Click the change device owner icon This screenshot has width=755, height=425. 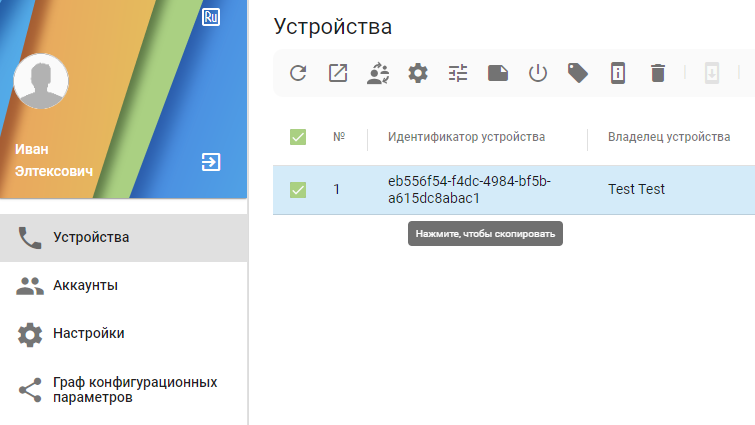378,74
